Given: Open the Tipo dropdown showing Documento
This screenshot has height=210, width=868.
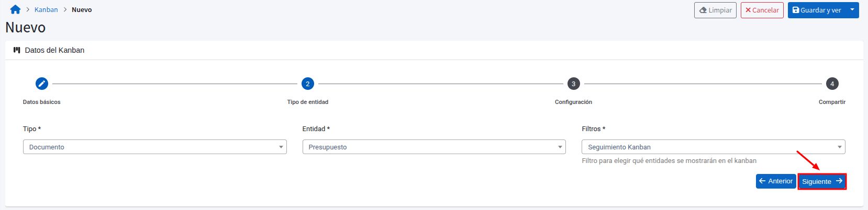Looking at the screenshot, I should [x=154, y=147].
